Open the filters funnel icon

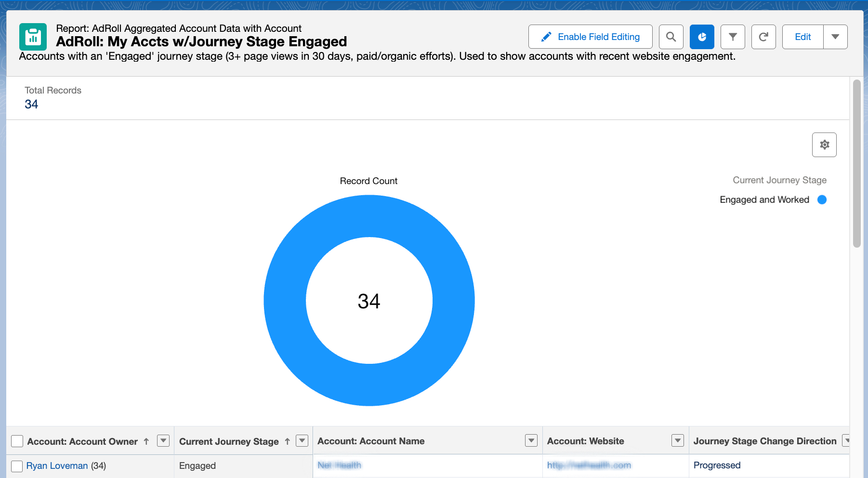pyautogui.click(x=732, y=37)
